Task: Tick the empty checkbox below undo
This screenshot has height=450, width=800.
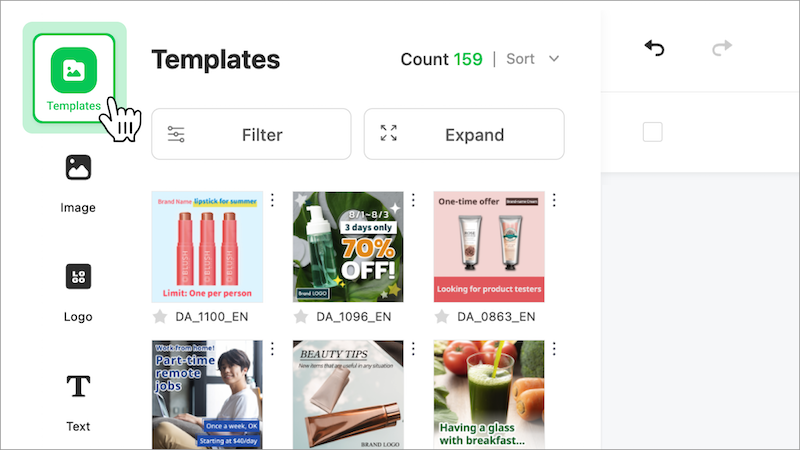Action: click(652, 132)
